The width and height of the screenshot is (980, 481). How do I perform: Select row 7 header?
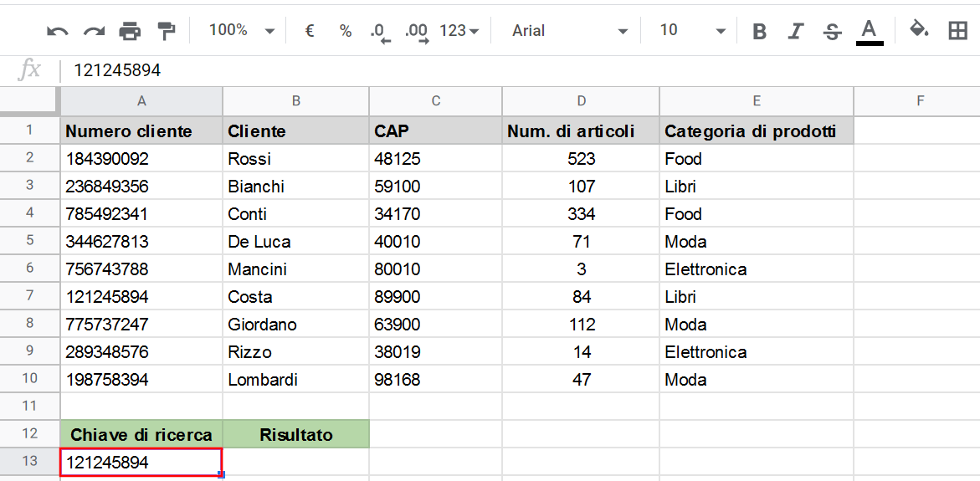[x=29, y=296]
